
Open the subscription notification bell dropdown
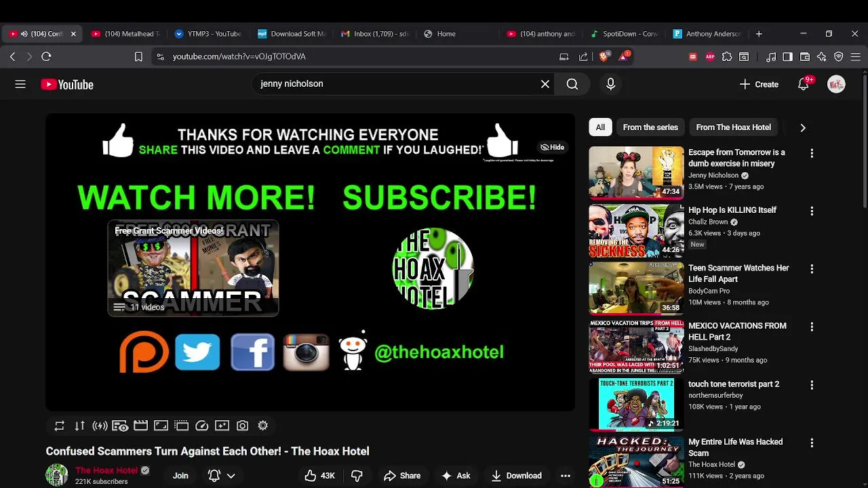click(x=222, y=476)
